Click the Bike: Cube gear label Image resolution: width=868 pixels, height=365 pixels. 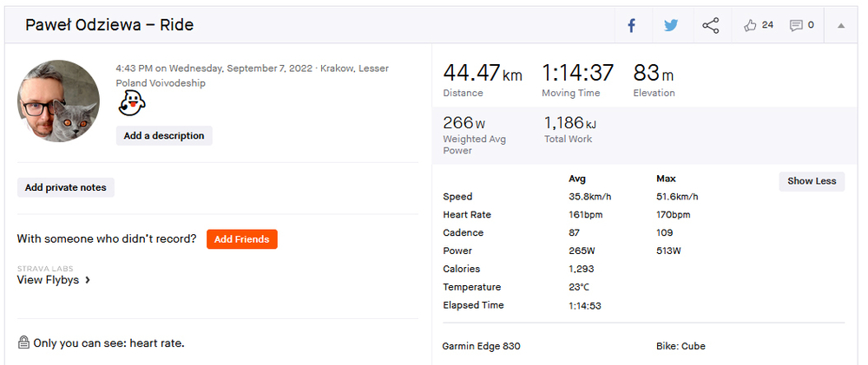pyautogui.click(x=681, y=346)
